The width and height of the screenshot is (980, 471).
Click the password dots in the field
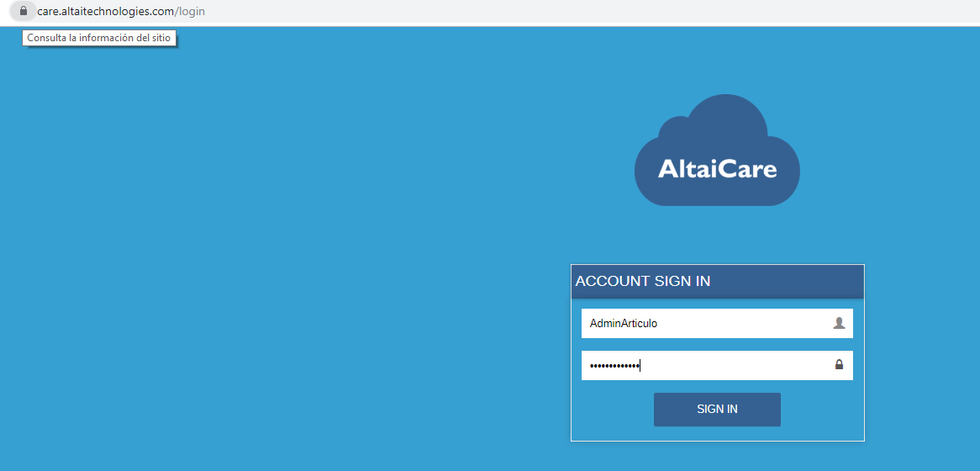614,366
